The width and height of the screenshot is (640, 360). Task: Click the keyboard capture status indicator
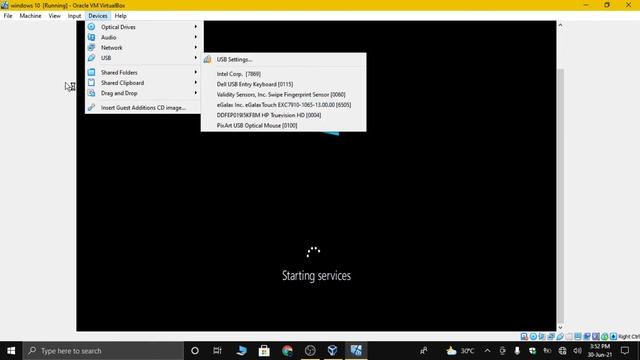[613, 337]
